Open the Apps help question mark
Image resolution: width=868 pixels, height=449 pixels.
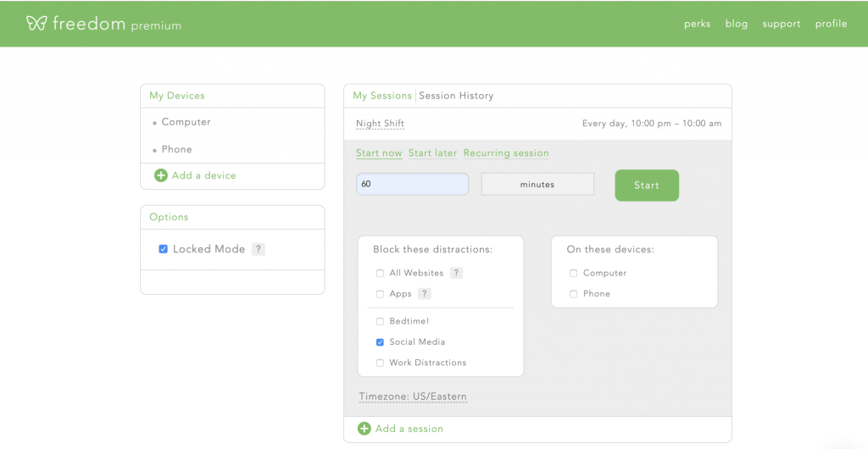pyautogui.click(x=425, y=294)
